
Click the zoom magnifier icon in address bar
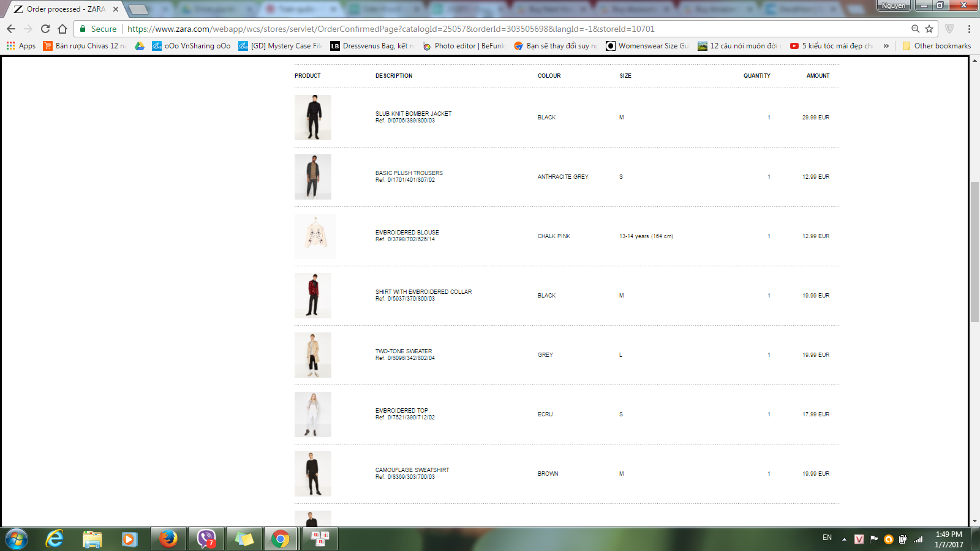[915, 29]
